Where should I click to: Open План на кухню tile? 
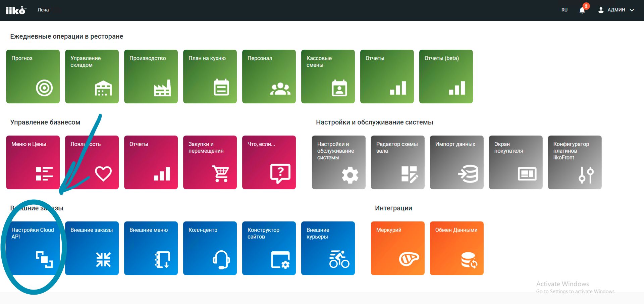pos(210,77)
